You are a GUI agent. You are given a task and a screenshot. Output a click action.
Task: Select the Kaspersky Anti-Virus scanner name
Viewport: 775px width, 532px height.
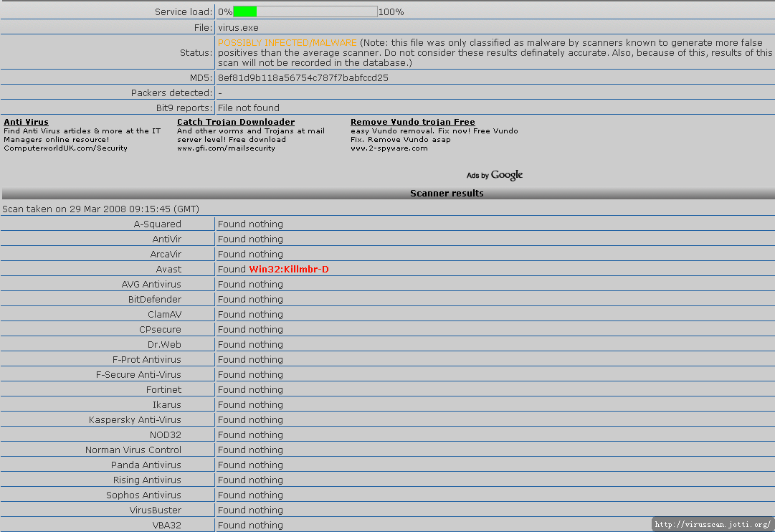135,419
